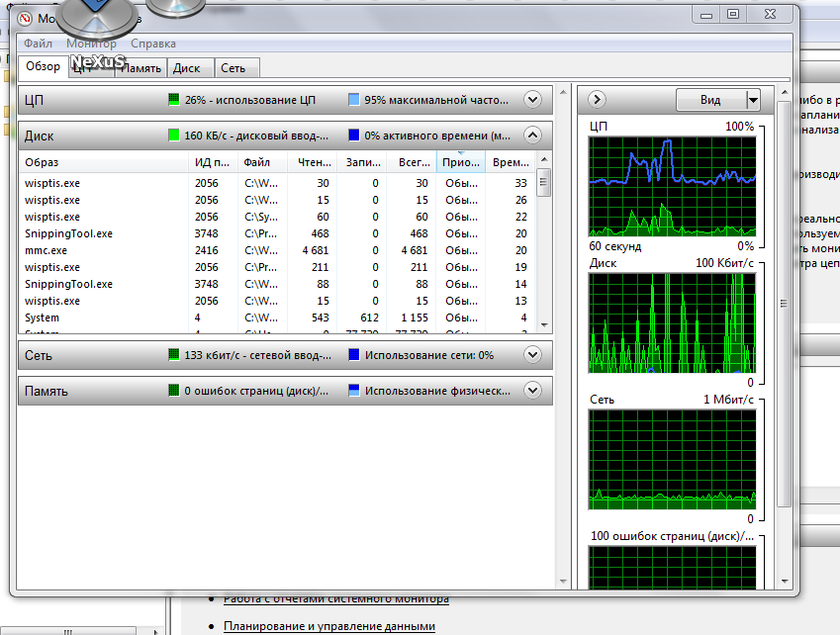Switch to the Диск tab
The width and height of the screenshot is (840, 635).
(186, 68)
